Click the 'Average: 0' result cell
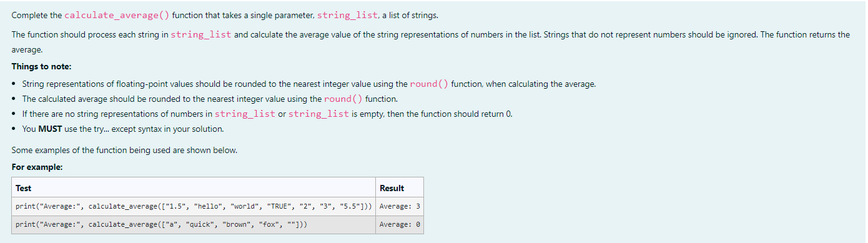The image size is (868, 243). (400, 224)
